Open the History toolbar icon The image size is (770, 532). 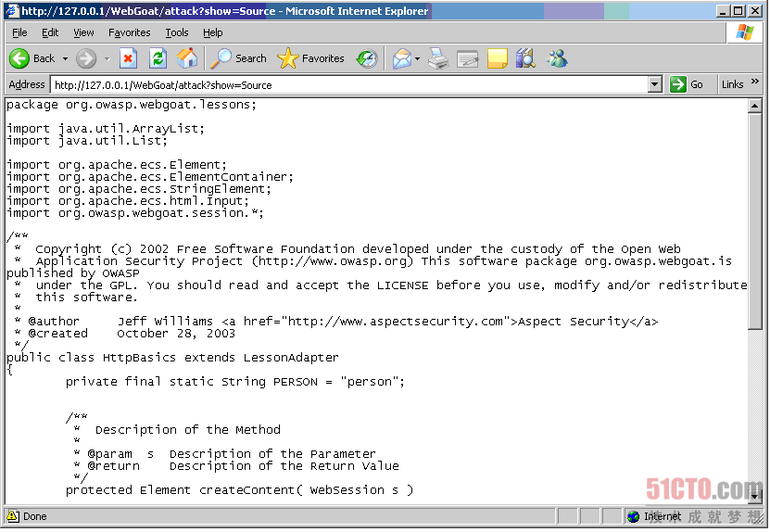click(367, 59)
